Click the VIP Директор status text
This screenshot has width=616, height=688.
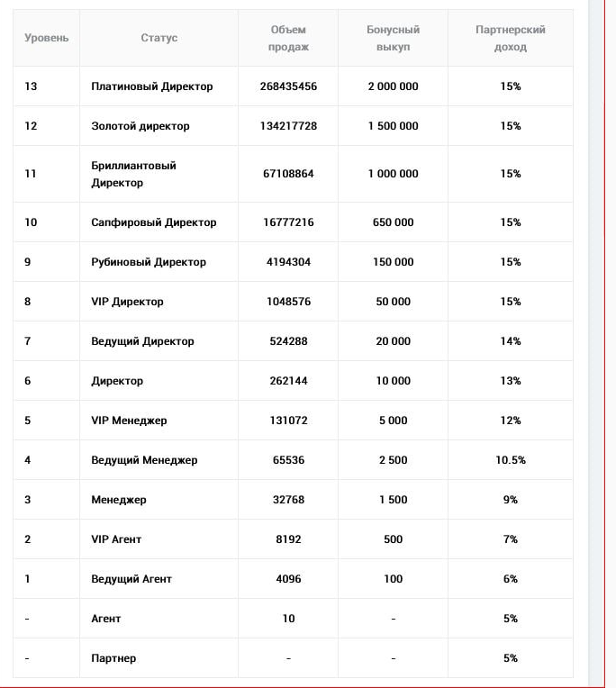click(127, 302)
